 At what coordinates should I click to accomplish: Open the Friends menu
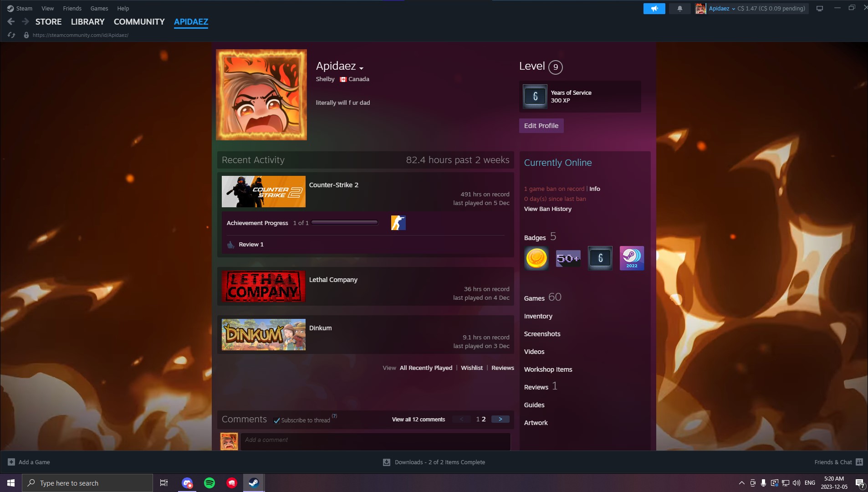pos(72,8)
